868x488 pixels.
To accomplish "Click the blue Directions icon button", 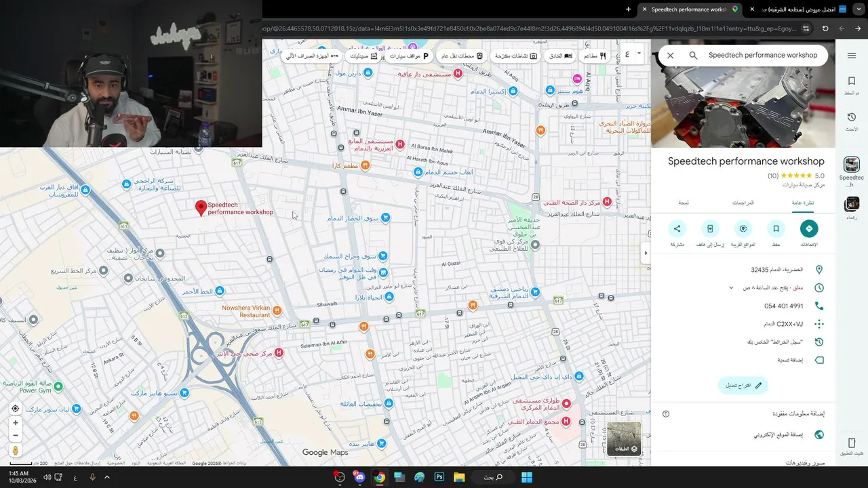I will pyautogui.click(x=809, y=229).
